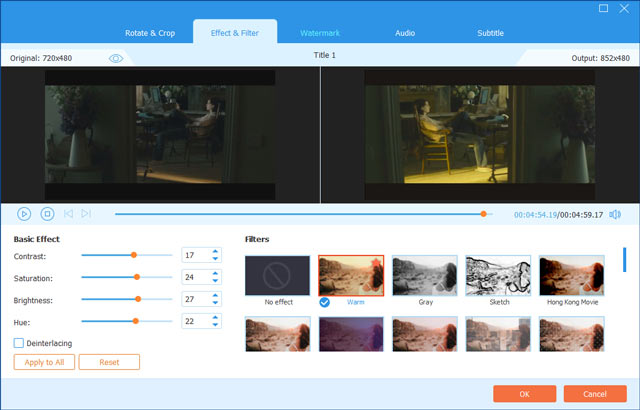Click the Original: 720x480 label
Viewport: 640px width, 410px height.
coord(41,58)
